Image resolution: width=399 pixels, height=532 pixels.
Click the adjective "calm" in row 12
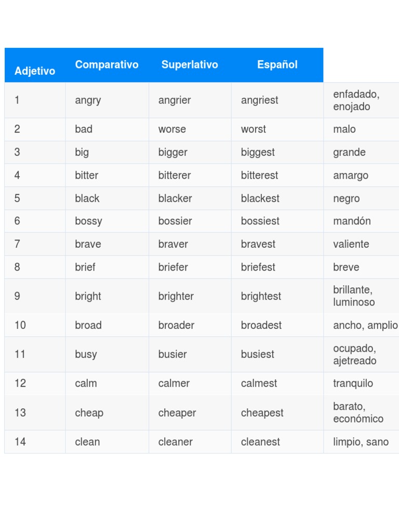click(x=86, y=383)
